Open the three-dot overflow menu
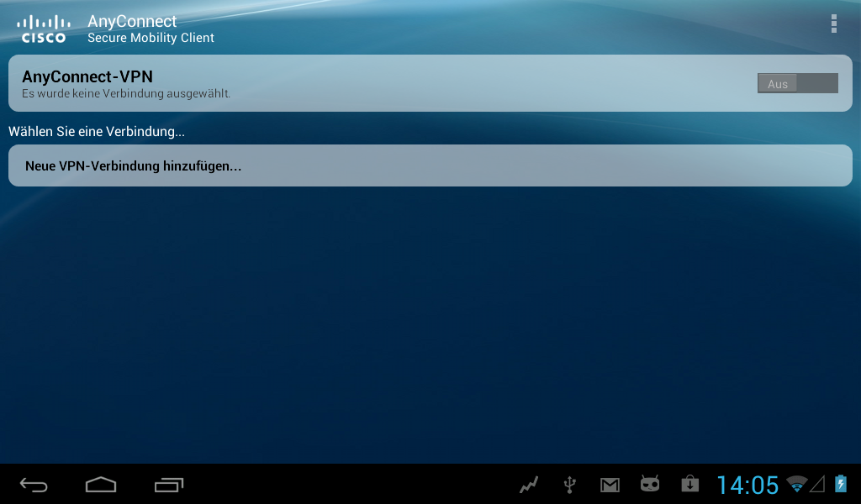 (x=833, y=24)
